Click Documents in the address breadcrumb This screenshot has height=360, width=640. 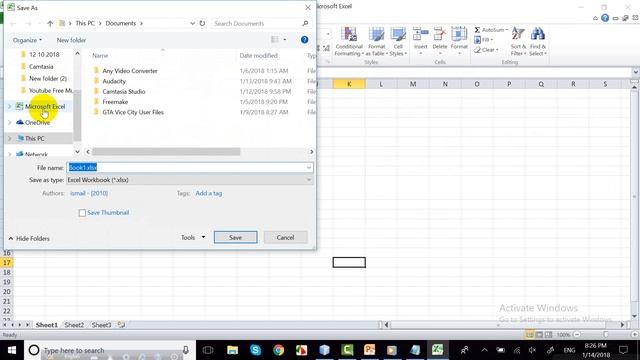click(x=120, y=23)
